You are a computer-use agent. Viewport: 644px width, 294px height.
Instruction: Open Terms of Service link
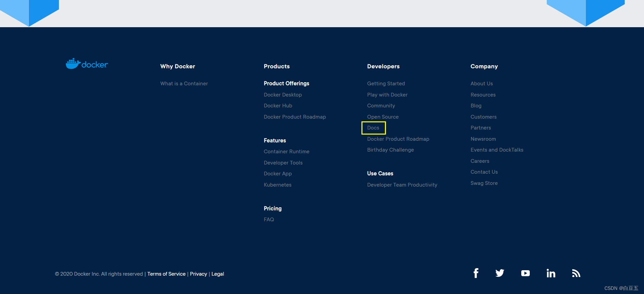click(167, 274)
